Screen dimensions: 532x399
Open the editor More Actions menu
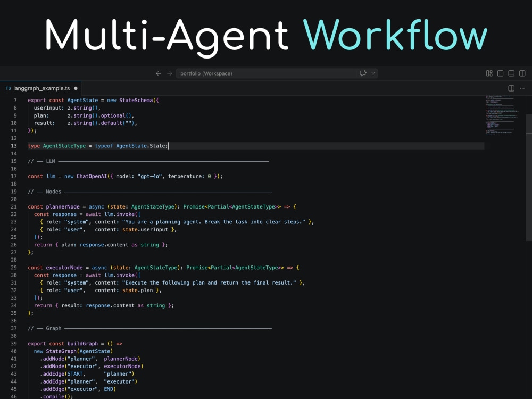pyautogui.click(x=522, y=88)
